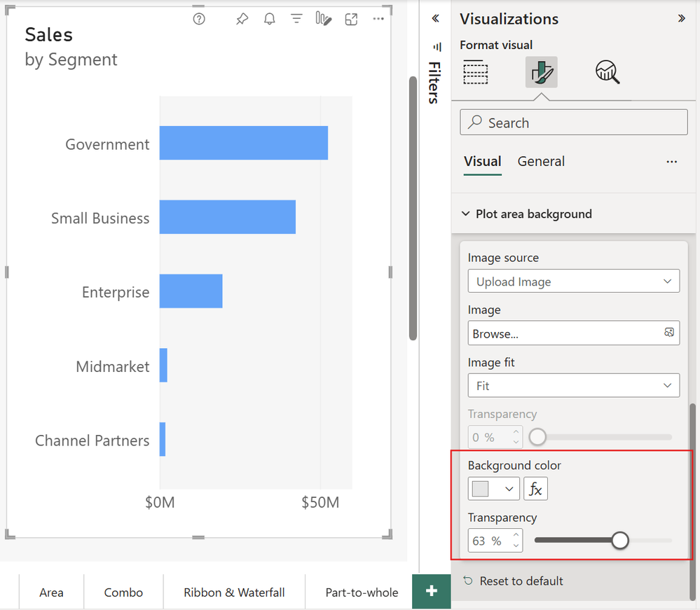Open focus mode for the Sales visual
700x610 pixels.
(x=351, y=19)
